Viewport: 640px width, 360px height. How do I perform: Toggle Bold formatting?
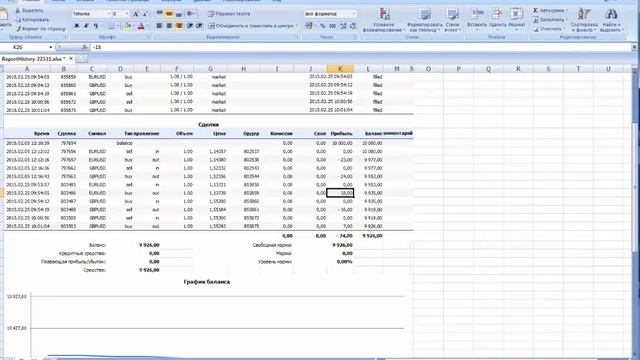tap(77, 26)
